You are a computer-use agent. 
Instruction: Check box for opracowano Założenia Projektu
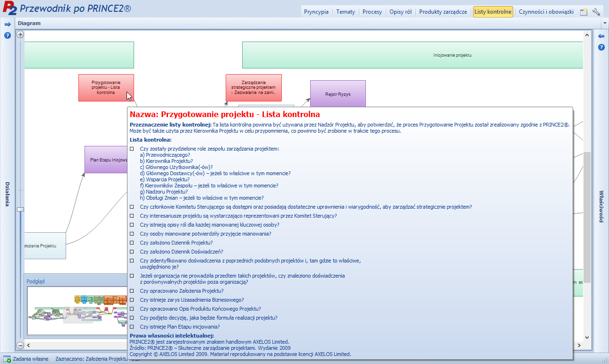coord(132,291)
